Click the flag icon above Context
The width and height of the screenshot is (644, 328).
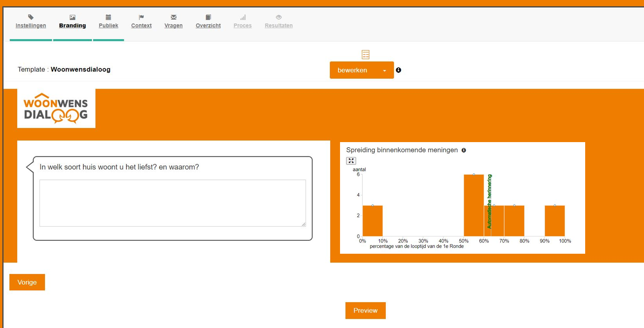point(141,17)
